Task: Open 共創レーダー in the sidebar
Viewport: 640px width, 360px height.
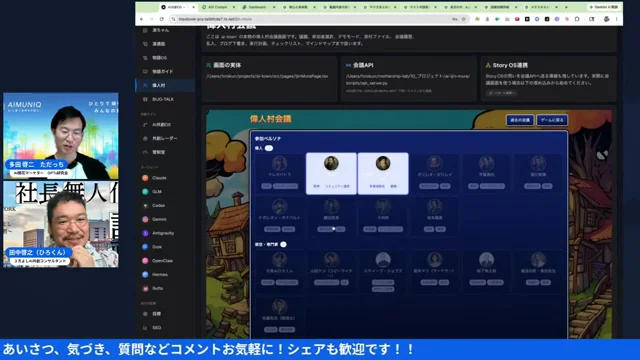Action: coord(164,138)
